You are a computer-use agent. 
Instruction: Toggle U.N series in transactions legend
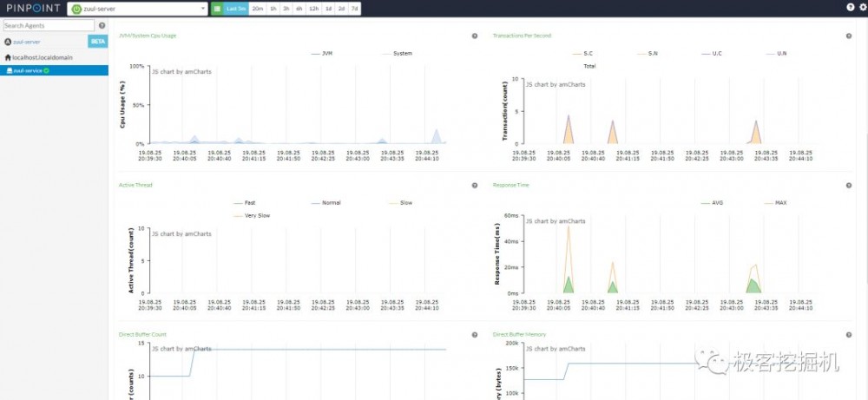point(777,54)
